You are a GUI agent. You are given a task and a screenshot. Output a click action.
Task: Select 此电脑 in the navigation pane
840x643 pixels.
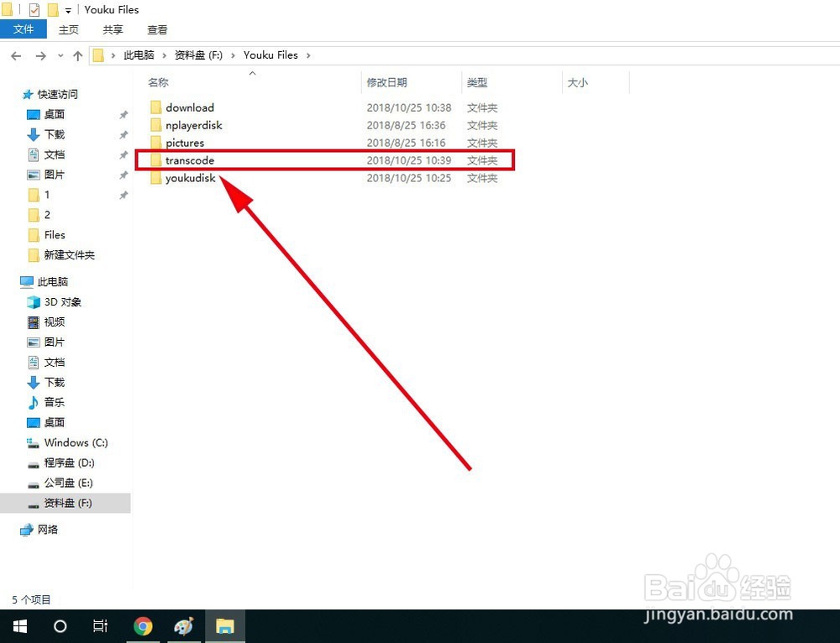point(52,281)
